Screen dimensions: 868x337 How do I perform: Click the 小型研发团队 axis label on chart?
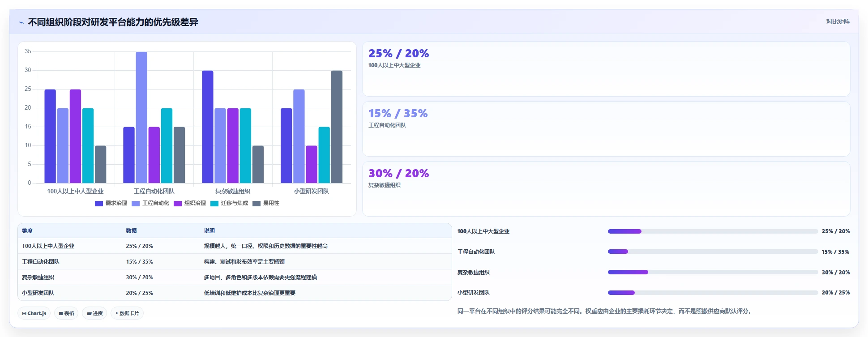(x=312, y=191)
